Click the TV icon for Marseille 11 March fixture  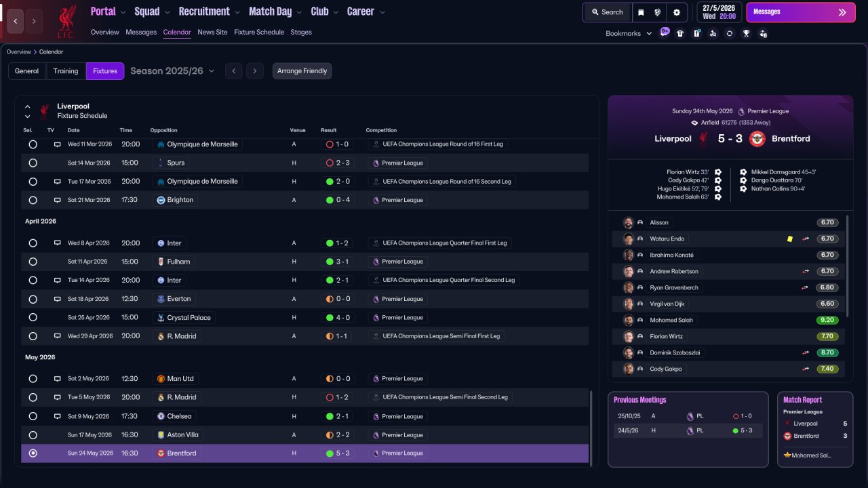pyautogui.click(x=58, y=144)
